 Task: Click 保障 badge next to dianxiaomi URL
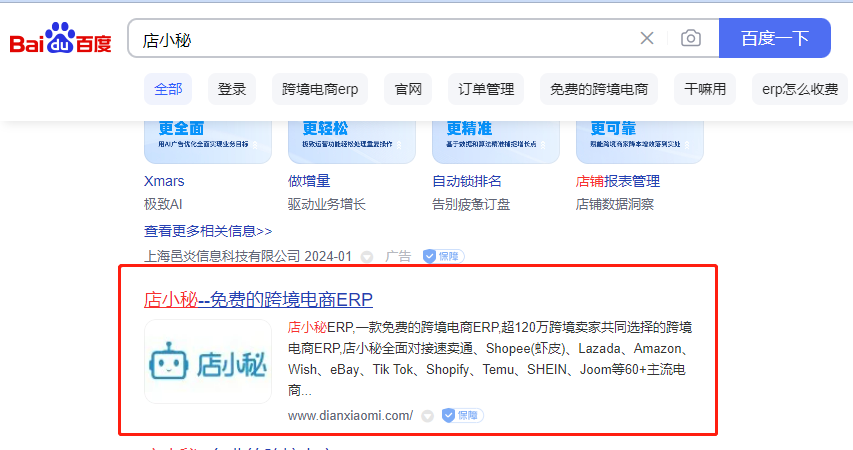tap(462, 416)
